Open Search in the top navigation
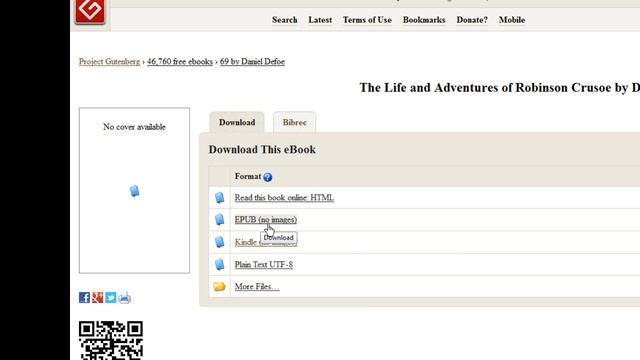Viewport: 640px width, 360px height. tap(284, 20)
